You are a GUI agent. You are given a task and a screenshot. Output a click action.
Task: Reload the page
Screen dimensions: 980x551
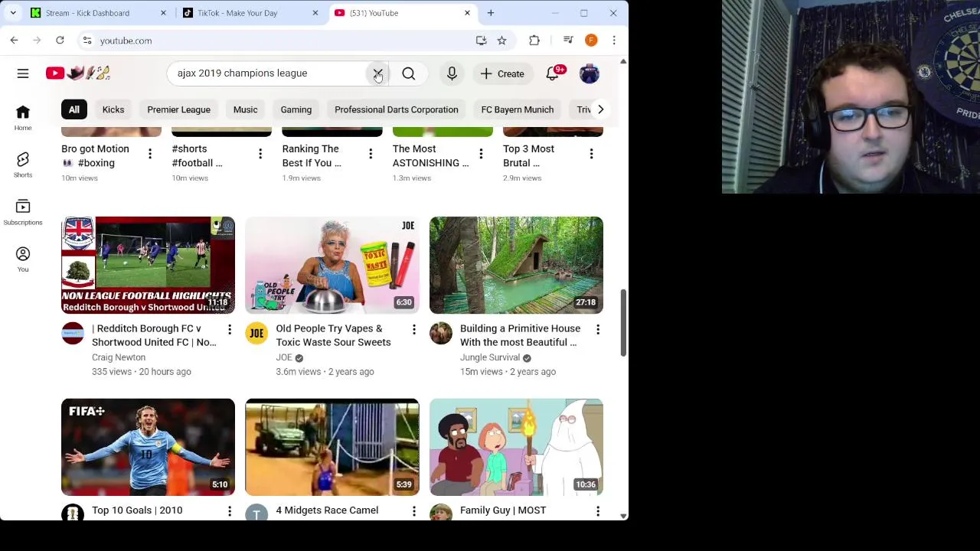pyautogui.click(x=60, y=41)
